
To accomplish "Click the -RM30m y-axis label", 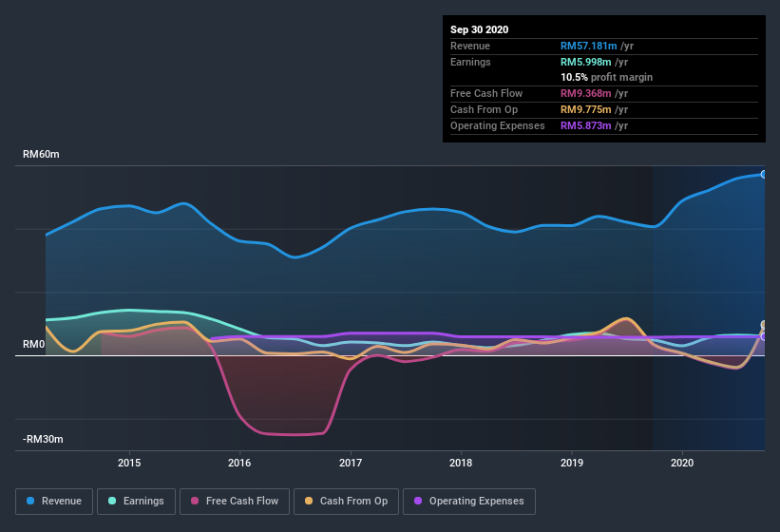I will click(x=43, y=440).
